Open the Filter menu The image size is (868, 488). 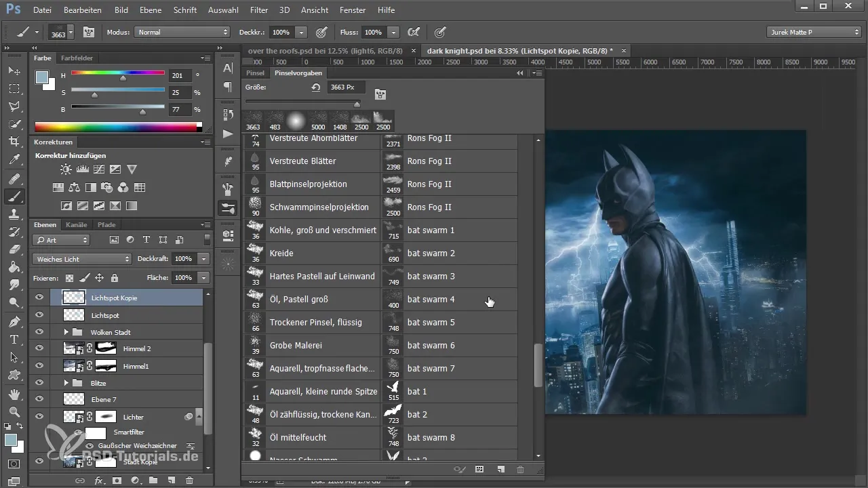(258, 10)
